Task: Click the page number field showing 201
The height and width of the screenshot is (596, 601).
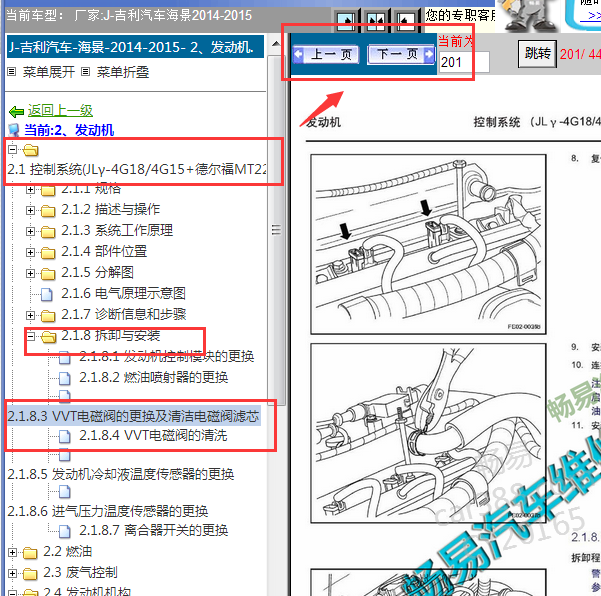Action: coord(464,62)
